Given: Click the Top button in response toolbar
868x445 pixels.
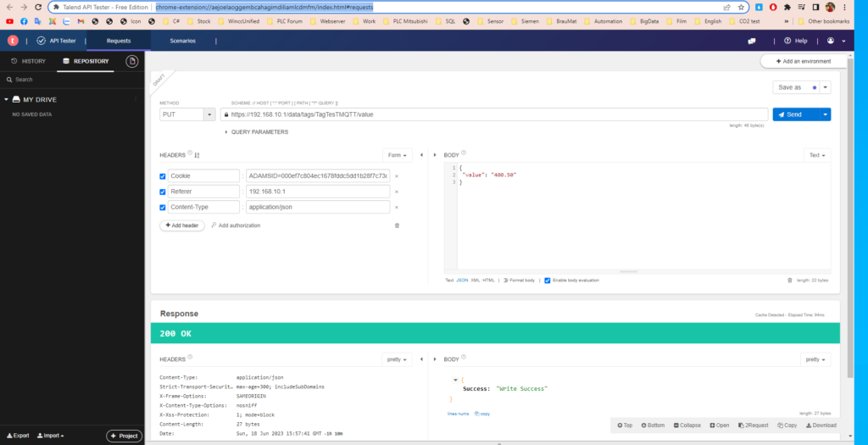Looking at the screenshot, I should coord(625,425).
